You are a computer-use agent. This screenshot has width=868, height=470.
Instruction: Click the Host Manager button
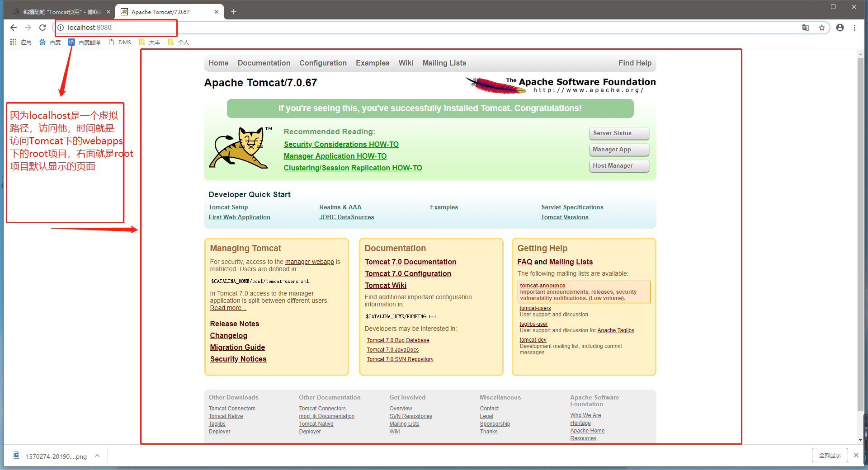(x=619, y=166)
